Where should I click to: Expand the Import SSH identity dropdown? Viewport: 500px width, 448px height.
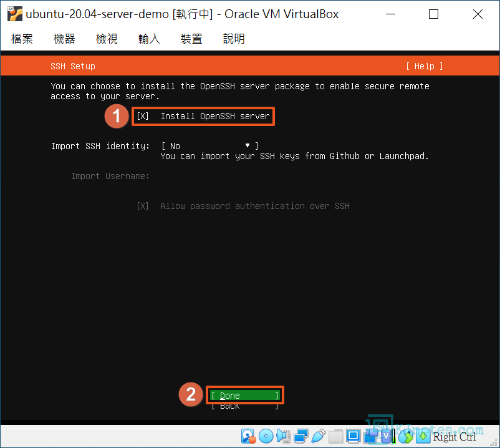pos(210,146)
